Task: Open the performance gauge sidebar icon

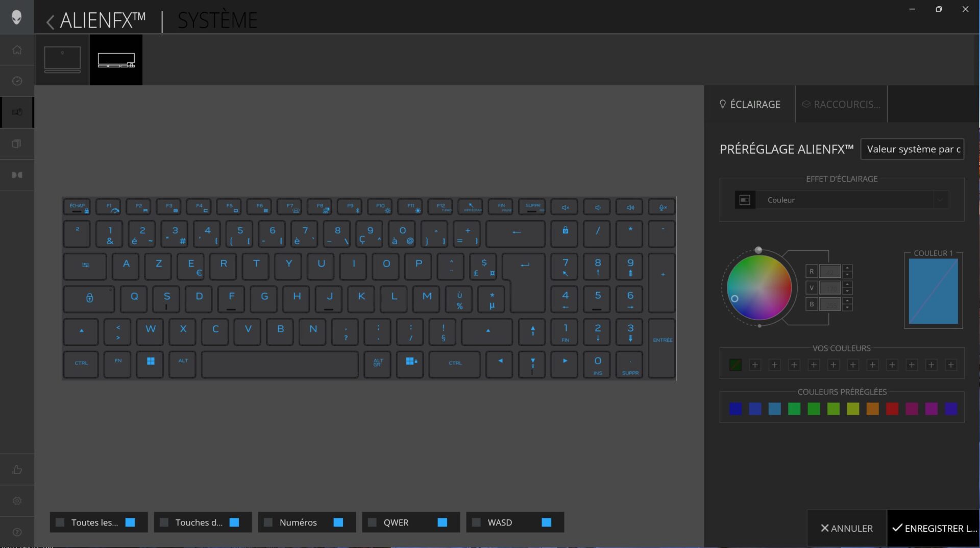Action: coord(17,81)
